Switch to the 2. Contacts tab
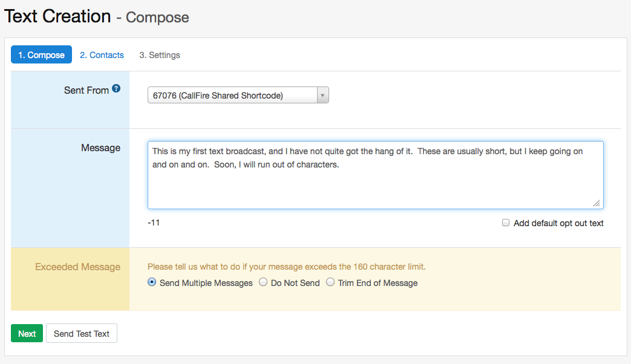Viewport: 631px width, 364px height. click(x=102, y=54)
